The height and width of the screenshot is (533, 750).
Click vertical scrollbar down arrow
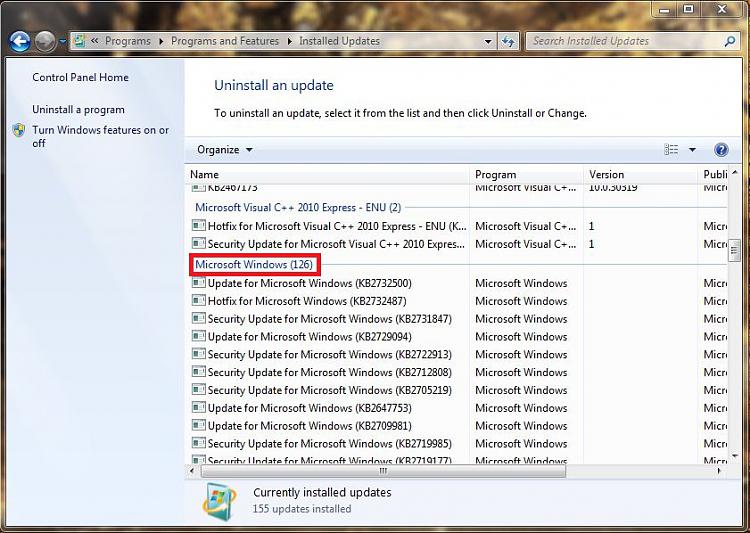coord(734,456)
